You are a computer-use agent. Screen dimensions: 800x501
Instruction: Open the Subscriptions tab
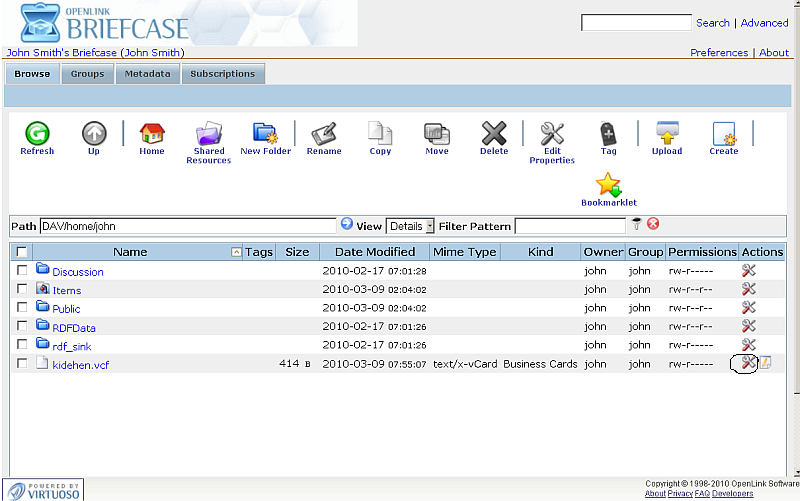tap(222, 74)
